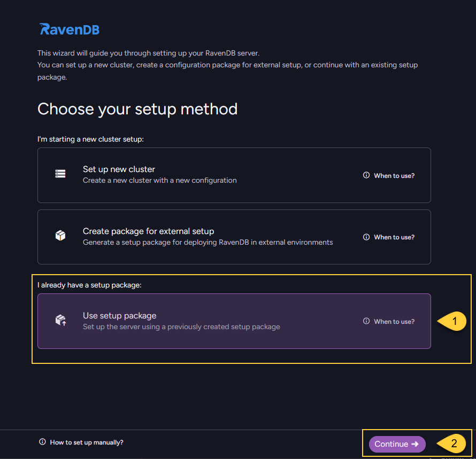Click the package icon for external setup
Image resolution: width=476 pixels, height=459 pixels.
point(60,235)
